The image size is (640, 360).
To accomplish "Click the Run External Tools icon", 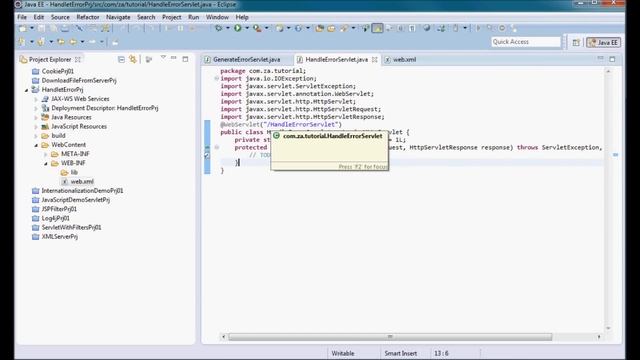I will [257, 28].
